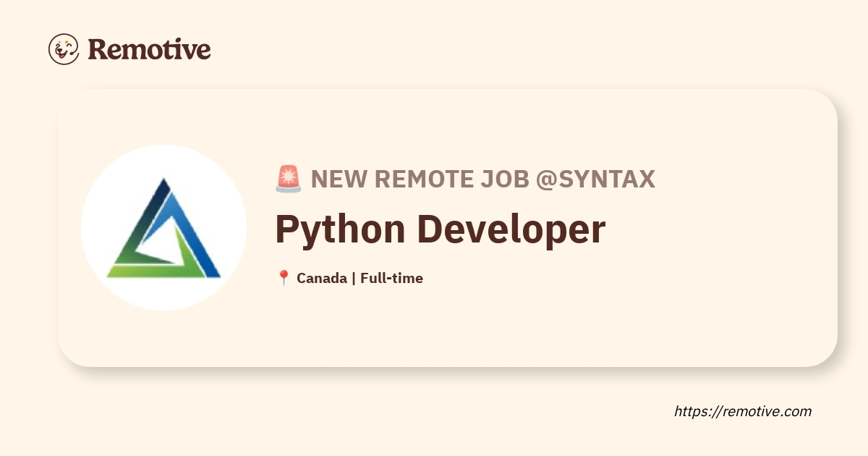Click the red siren emoji icon
This screenshot has height=456, width=868.
pos(289,179)
